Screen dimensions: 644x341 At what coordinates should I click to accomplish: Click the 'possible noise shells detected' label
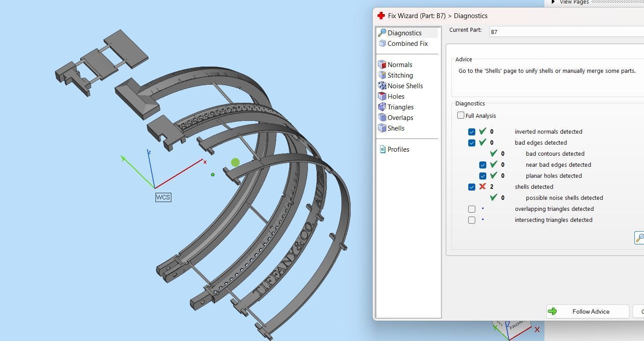(x=564, y=198)
